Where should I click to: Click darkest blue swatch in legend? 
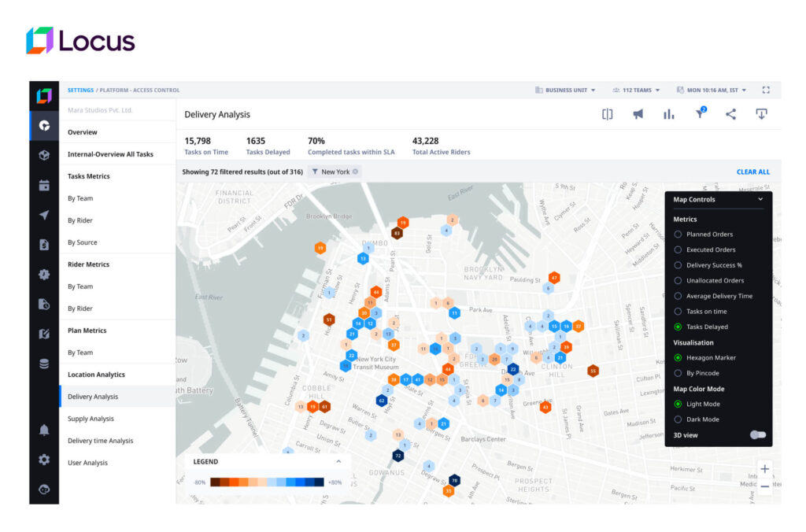tap(318, 482)
